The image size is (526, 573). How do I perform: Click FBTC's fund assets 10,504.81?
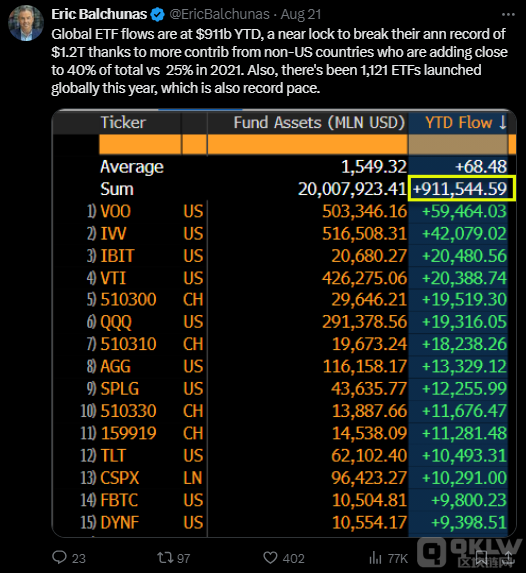pos(369,501)
